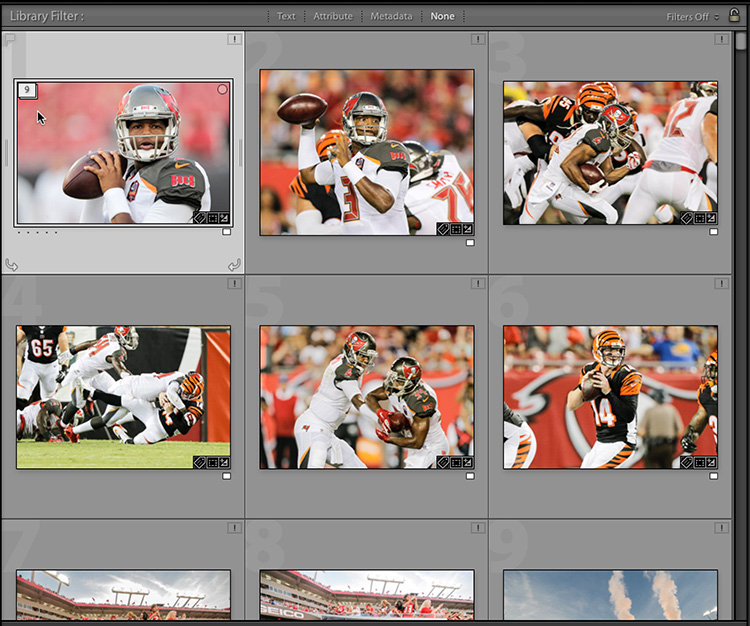Set color label swatch under photo 5

tap(470, 476)
